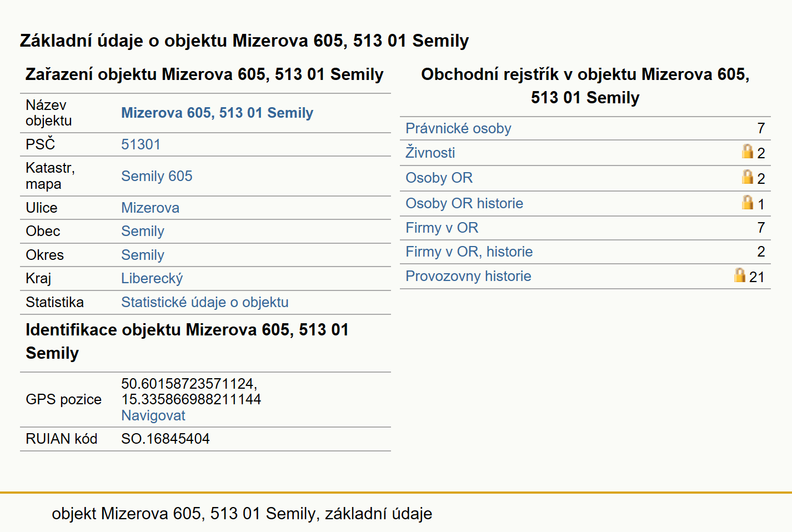Click the Navigovat link under GPS coordinates
The height and width of the screenshot is (532, 792).
[x=153, y=415]
